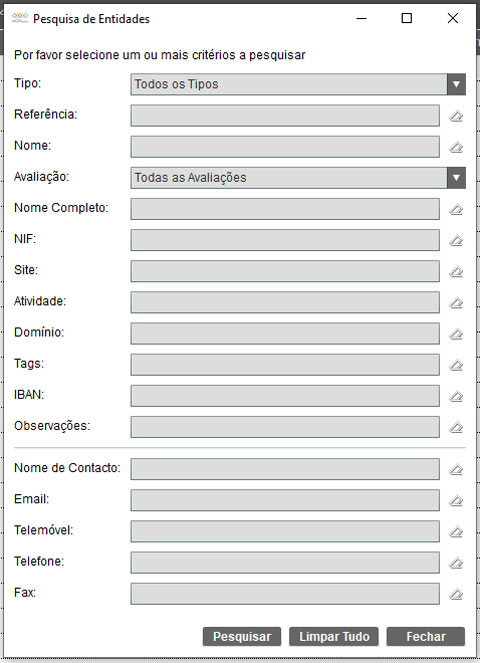Click the Limpar Tudo button
This screenshot has width=480, height=663.
tap(334, 636)
